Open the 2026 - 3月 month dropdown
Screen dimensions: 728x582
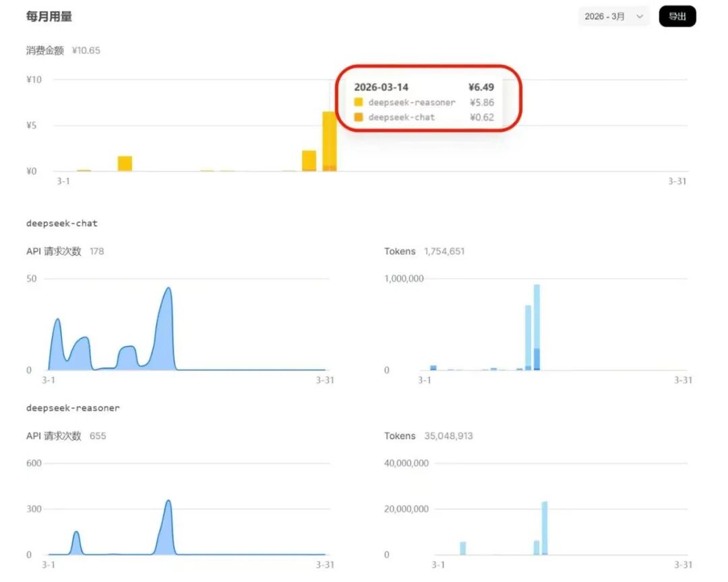613,17
